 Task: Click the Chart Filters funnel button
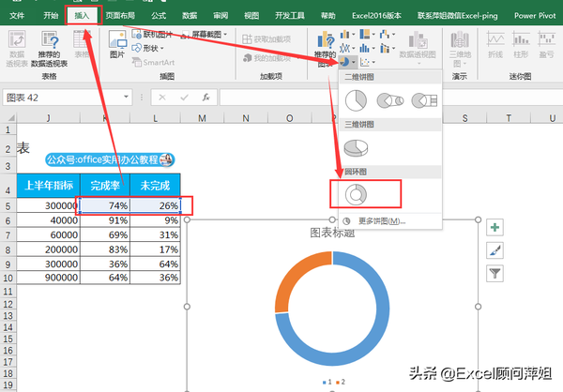tap(495, 274)
